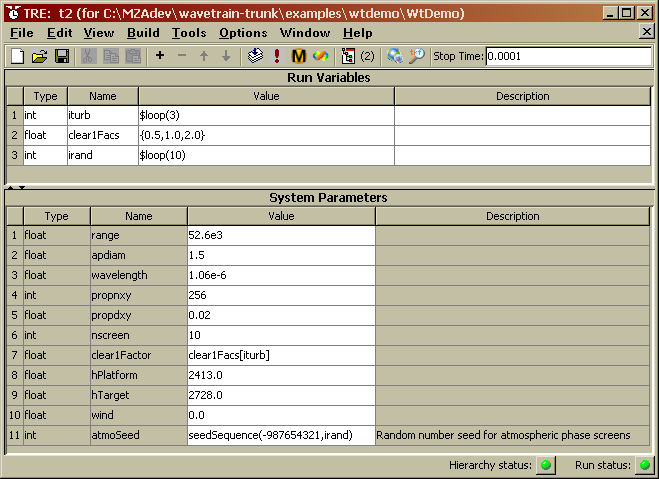Click the (2) toolbar item
This screenshot has height=479, width=659.
pyautogui.click(x=367, y=56)
